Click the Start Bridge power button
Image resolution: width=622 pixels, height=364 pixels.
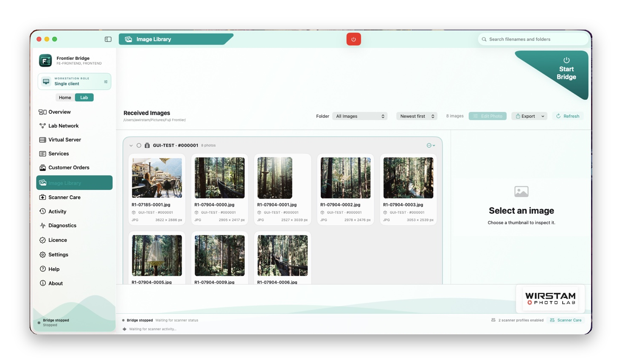tap(566, 69)
